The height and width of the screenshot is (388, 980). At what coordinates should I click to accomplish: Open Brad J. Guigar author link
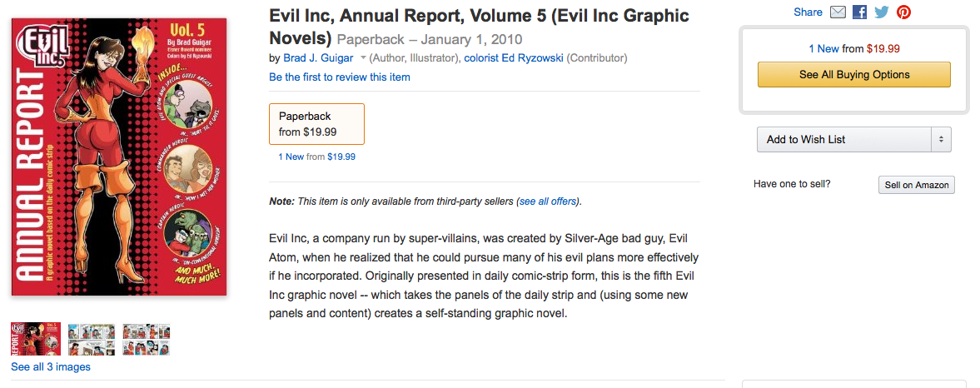click(x=318, y=58)
